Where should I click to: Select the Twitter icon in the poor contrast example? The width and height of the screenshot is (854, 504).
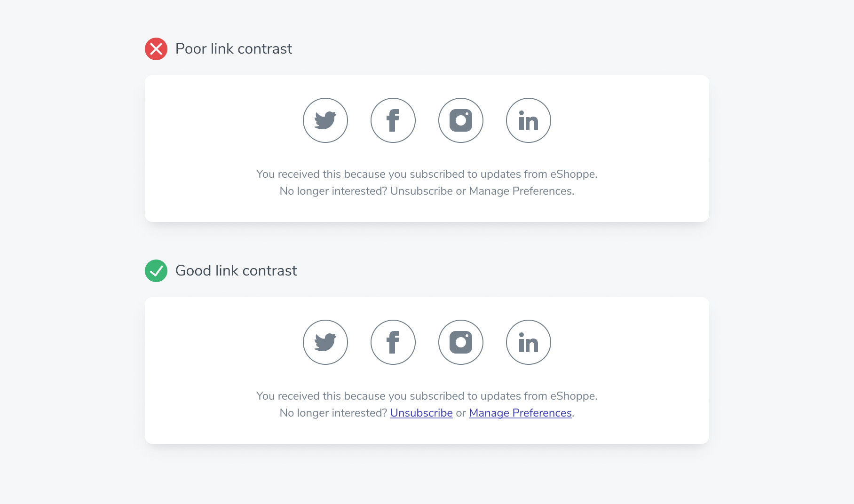pos(325,120)
